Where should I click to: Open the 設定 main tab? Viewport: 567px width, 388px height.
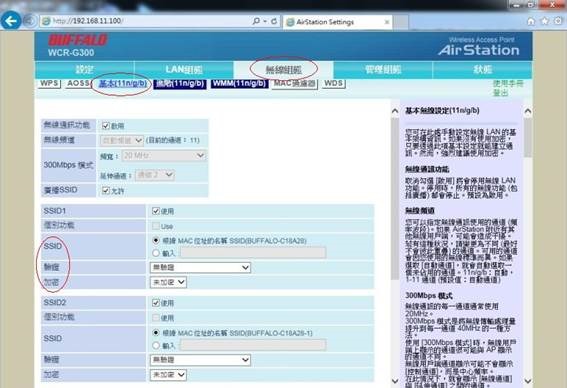(x=85, y=69)
